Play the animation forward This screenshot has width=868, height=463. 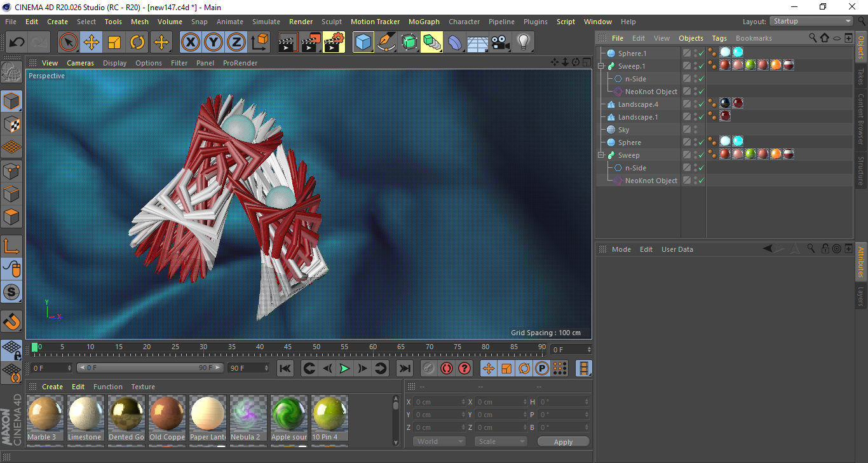point(344,368)
